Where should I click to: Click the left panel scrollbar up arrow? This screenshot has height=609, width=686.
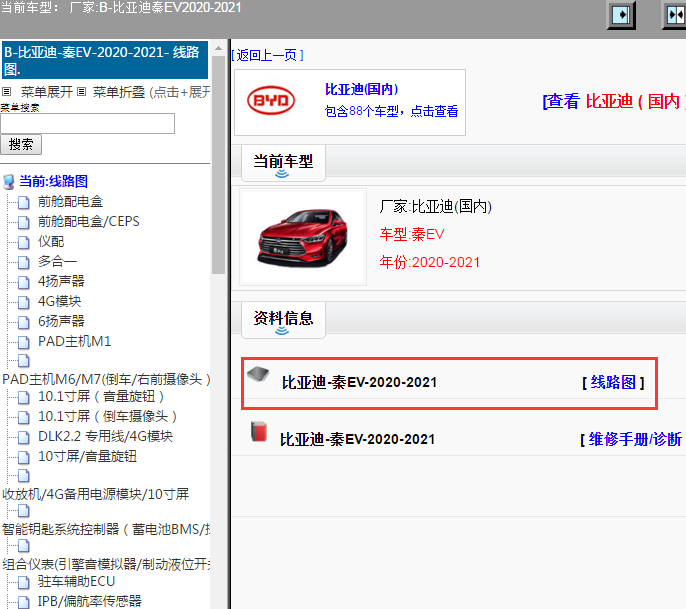(218, 48)
